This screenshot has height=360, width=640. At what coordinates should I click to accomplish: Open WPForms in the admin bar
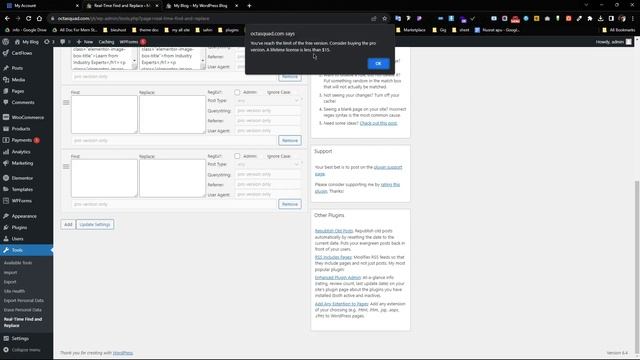tap(132, 42)
